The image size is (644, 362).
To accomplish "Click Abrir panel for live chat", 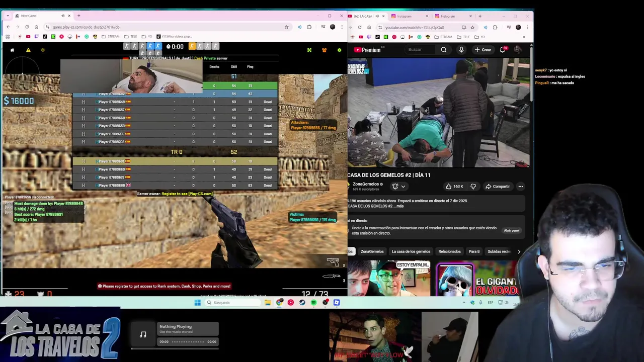I will 511,230.
